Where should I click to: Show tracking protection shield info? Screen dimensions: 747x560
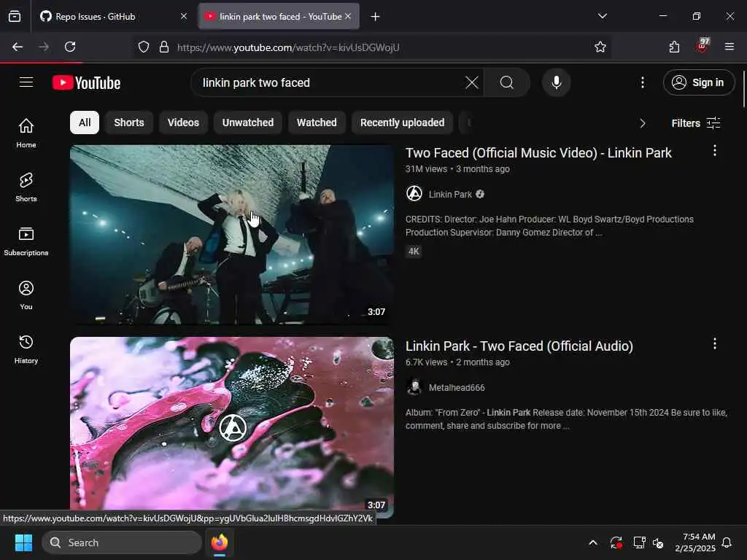click(x=144, y=47)
